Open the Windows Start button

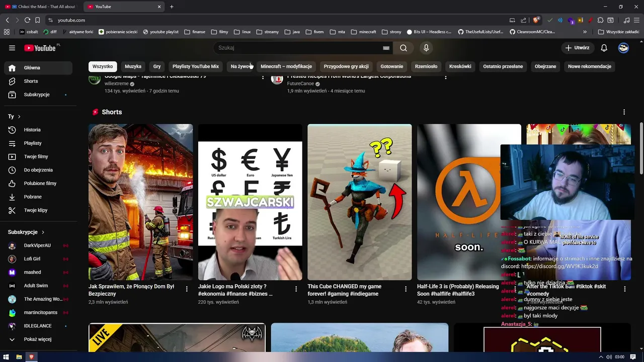(6, 357)
